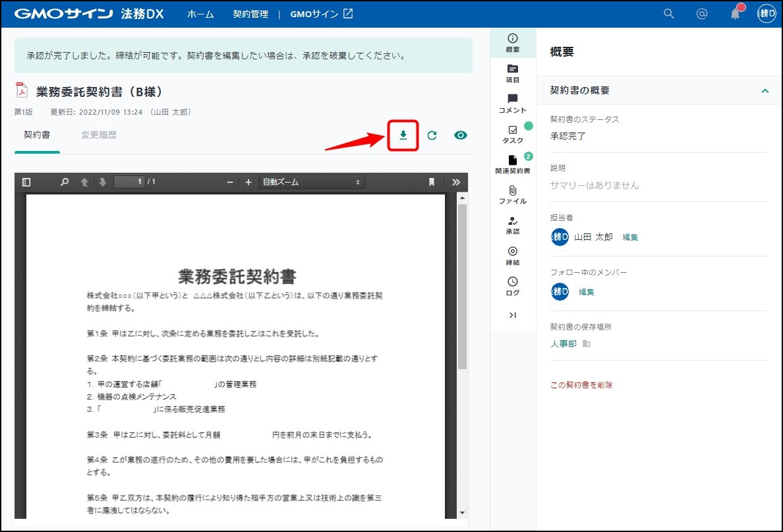Open PDF viewer more tools chevrons
This screenshot has width=783, height=532.
(x=456, y=183)
